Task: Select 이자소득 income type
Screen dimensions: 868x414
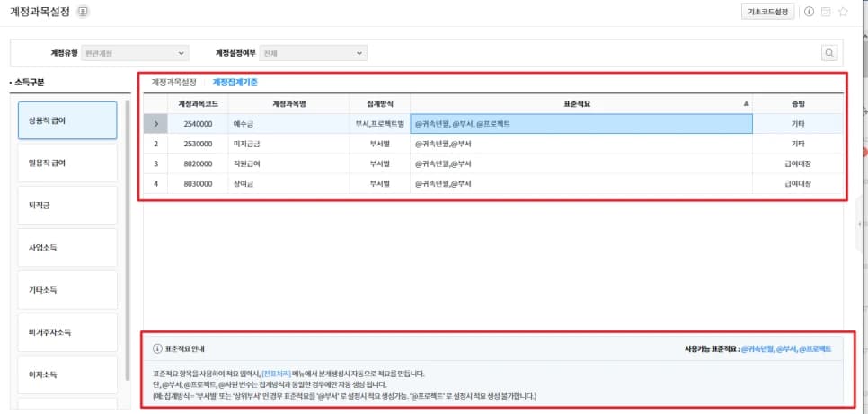Action: (67, 374)
